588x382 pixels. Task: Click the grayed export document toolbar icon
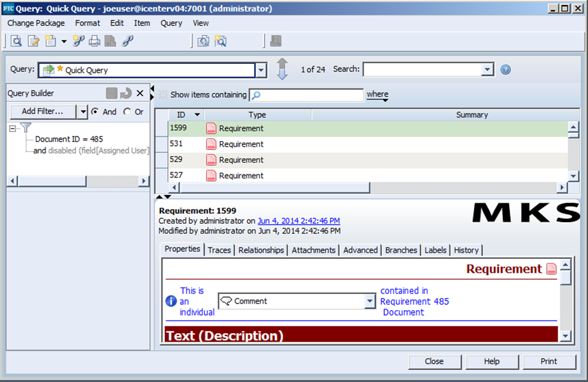pos(110,41)
